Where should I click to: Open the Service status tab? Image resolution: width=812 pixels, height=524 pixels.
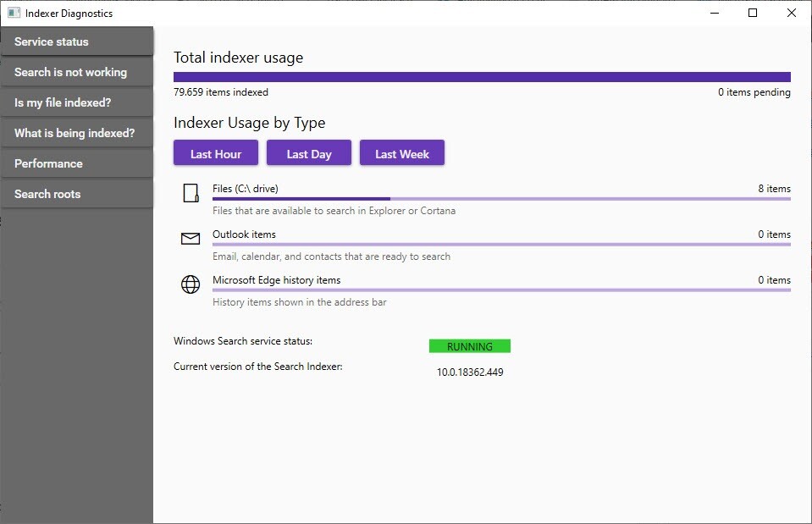coord(77,41)
